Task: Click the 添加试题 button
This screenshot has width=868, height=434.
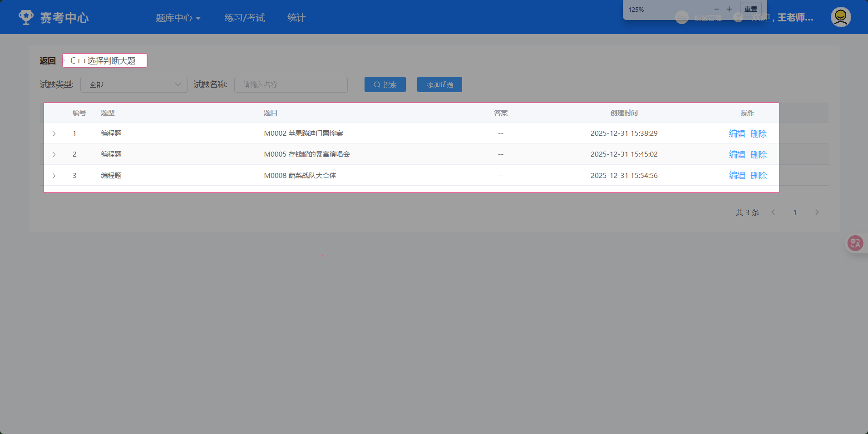Action: pyautogui.click(x=439, y=84)
